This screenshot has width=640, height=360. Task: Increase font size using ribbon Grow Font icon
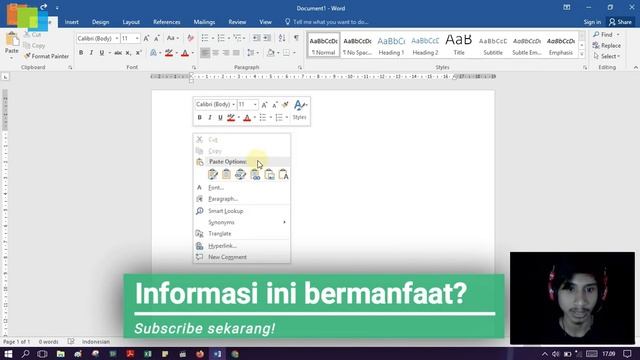(146, 38)
